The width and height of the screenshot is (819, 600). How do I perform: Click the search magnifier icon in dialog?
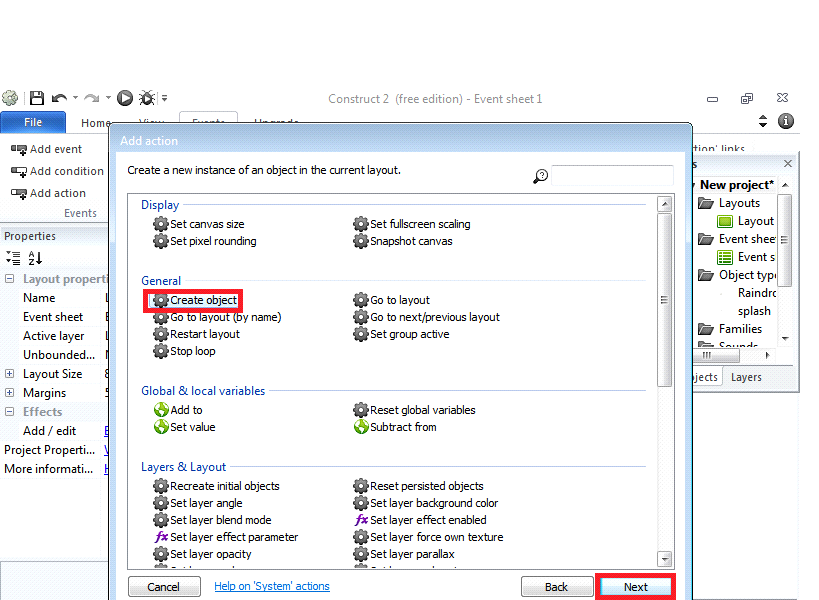point(540,177)
